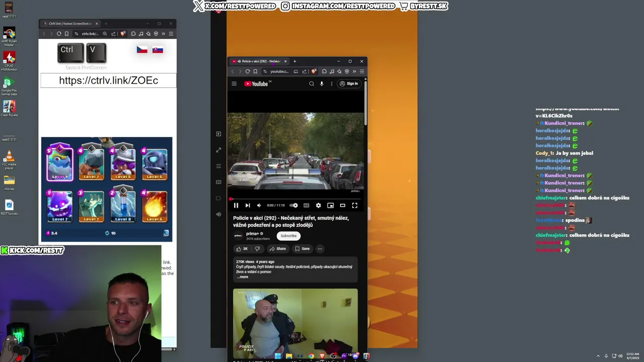Viewport: 644px width, 362px height.
Task: Open YouTube three-dot settings menu
Action: tap(332, 84)
